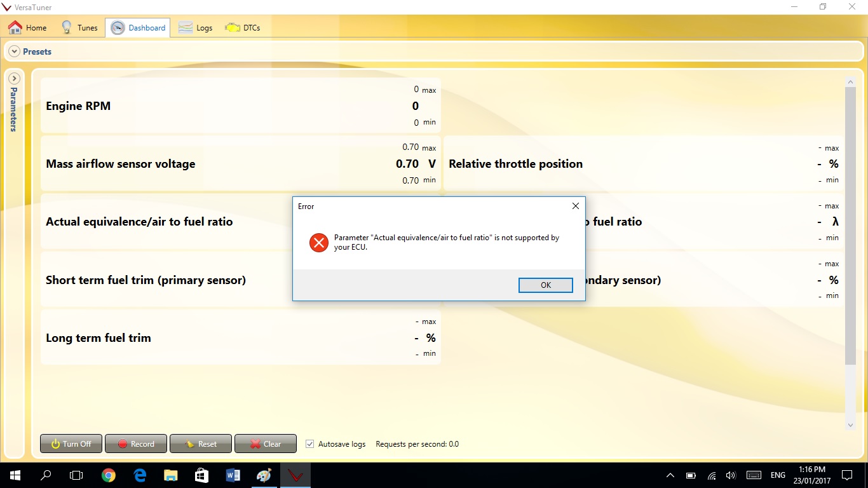
Task: Click the Mass airflow 0.70 V value
Action: pos(416,164)
